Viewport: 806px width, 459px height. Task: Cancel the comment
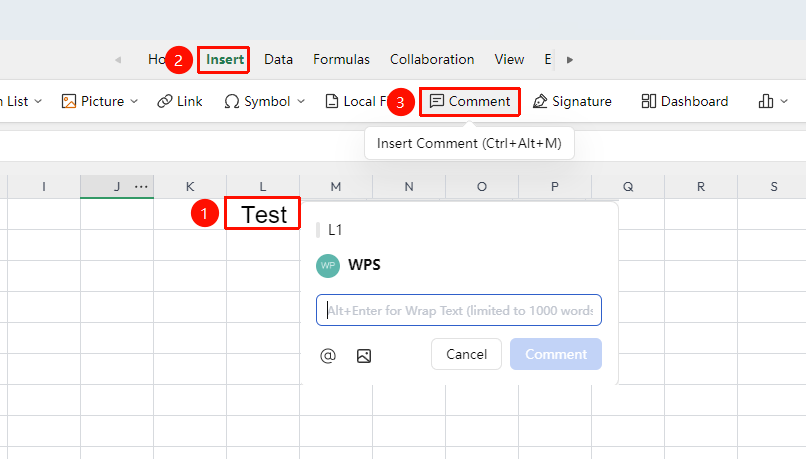click(466, 354)
